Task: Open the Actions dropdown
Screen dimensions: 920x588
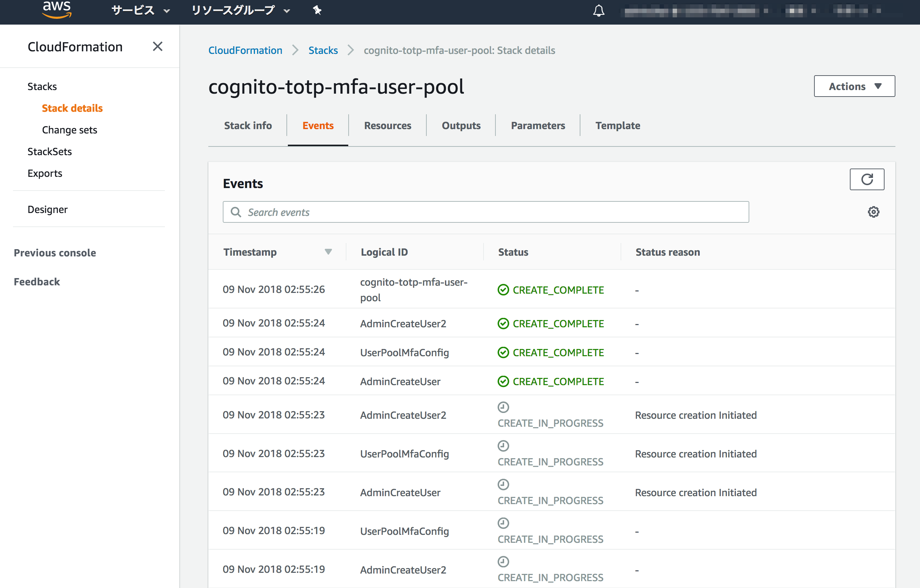Action: click(x=854, y=86)
